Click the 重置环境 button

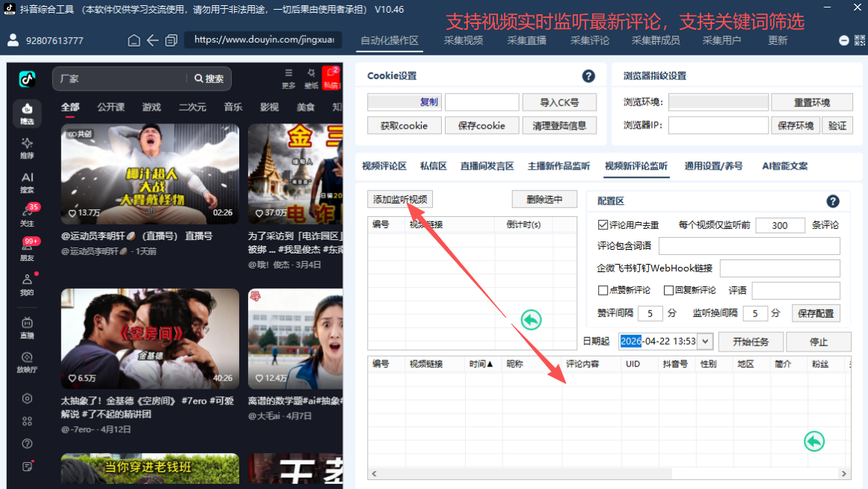pyautogui.click(x=811, y=102)
